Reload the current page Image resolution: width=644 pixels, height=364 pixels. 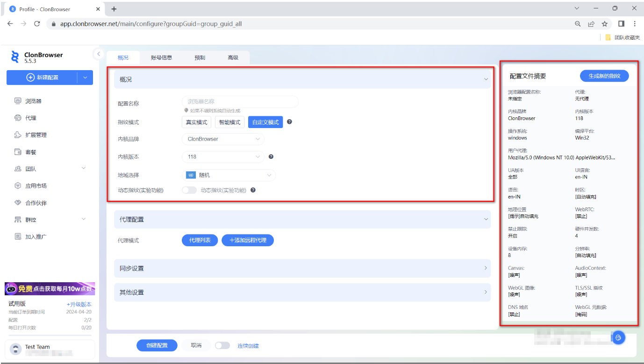(37, 23)
